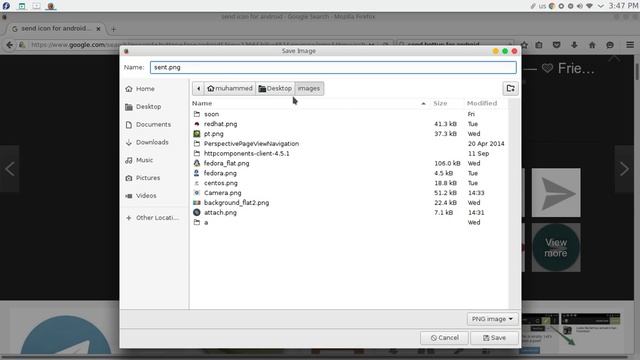The image size is (640, 360).
Task: Click the attach.png file icon
Action: (x=197, y=212)
